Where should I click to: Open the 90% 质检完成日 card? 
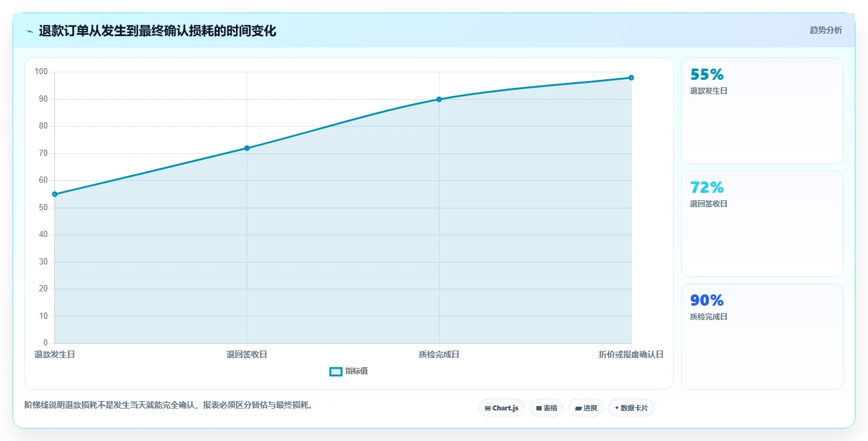(762, 336)
